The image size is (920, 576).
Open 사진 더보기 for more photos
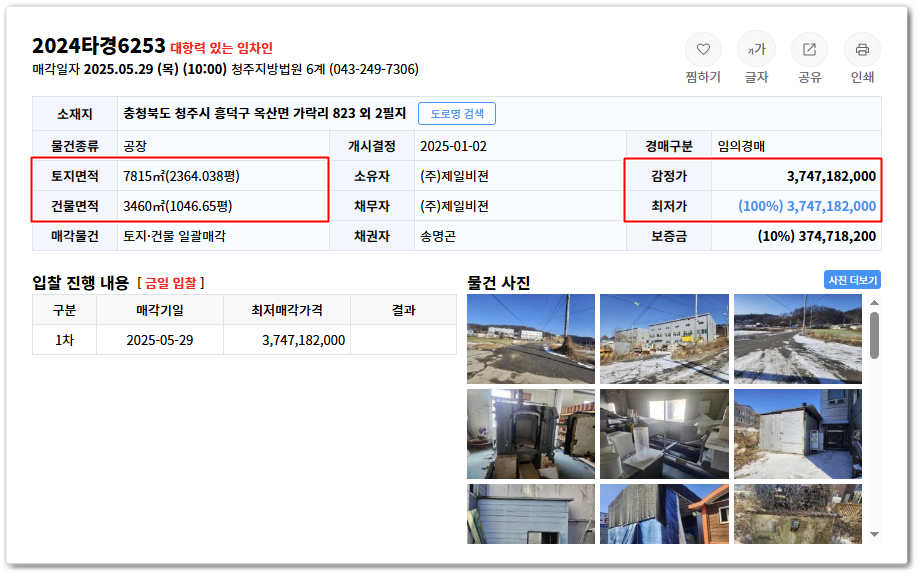click(x=852, y=280)
